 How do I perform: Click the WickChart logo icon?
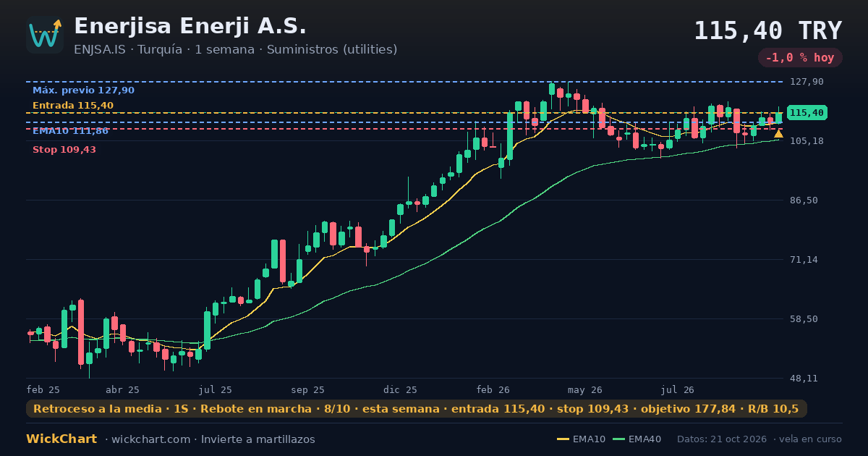[45, 35]
